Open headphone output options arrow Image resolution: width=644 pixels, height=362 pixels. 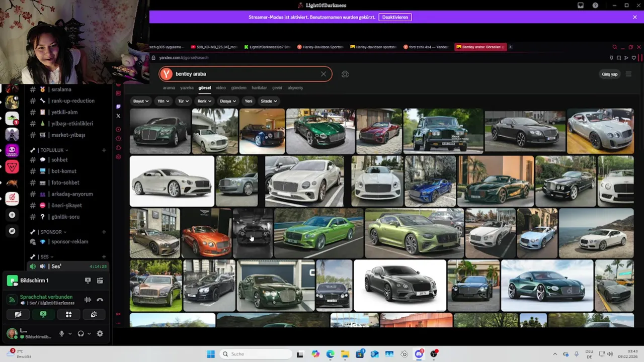tap(89, 333)
